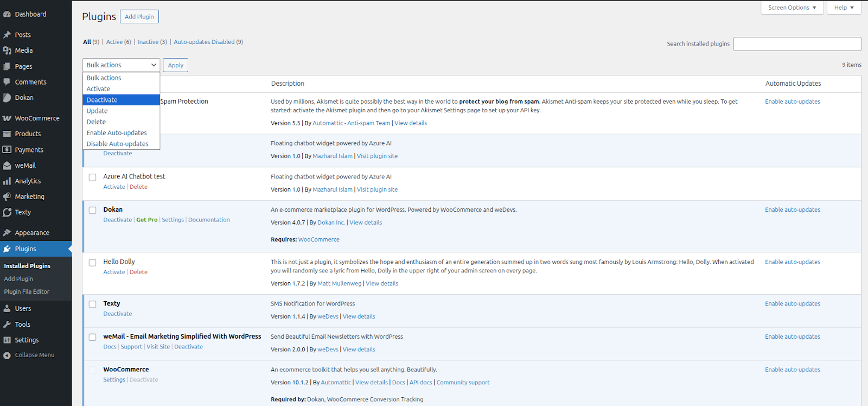Image resolution: width=868 pixels, height=406 pixels.
Task: Open the Dashboard icon in sidebar
Action: coord(7,14)
